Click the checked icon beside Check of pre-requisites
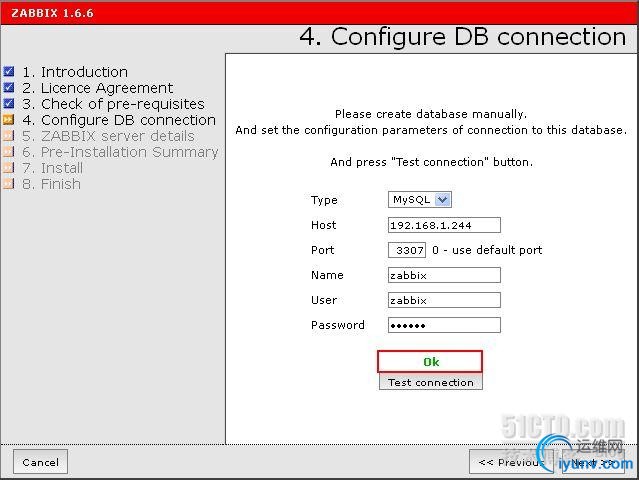Screen dimensions: 639x480 (9, 103)
